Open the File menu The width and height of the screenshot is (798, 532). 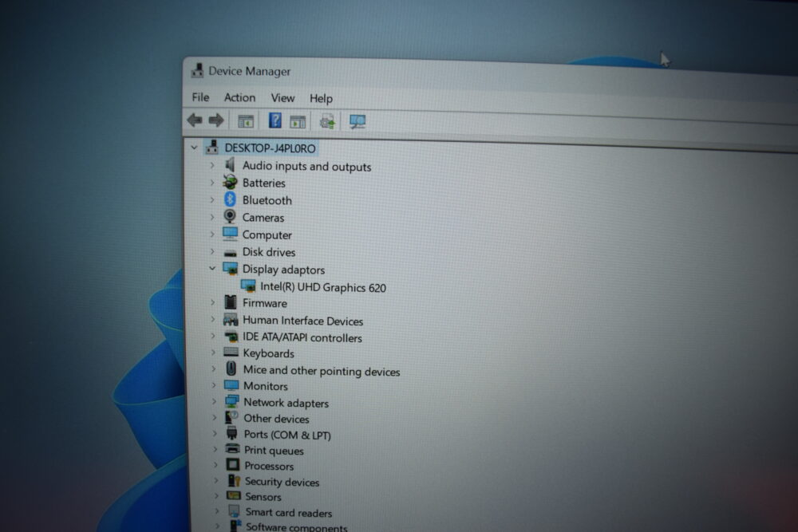pos(200,97)
